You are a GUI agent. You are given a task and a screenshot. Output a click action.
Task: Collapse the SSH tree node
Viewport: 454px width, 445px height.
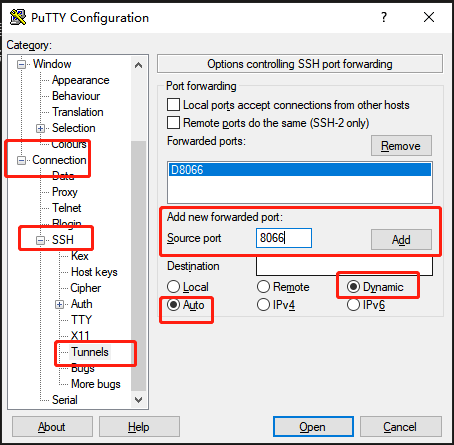[40, 240]
